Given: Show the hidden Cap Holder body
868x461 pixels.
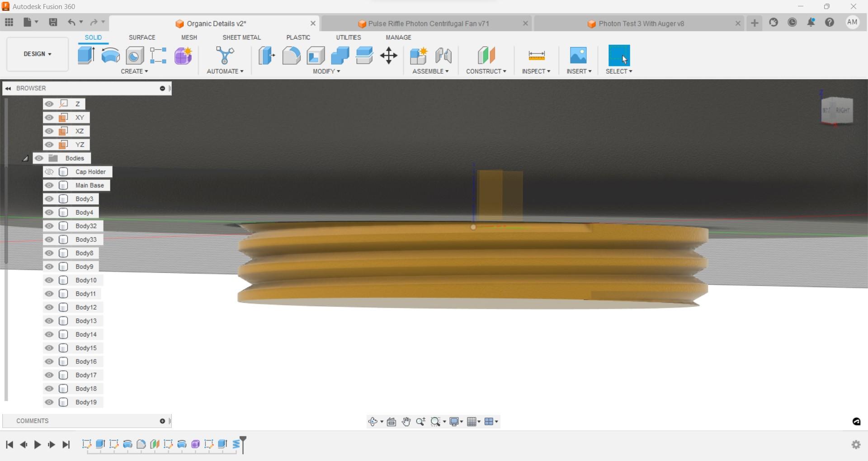Looking at the screenshot, I should (x=49, y=172).
